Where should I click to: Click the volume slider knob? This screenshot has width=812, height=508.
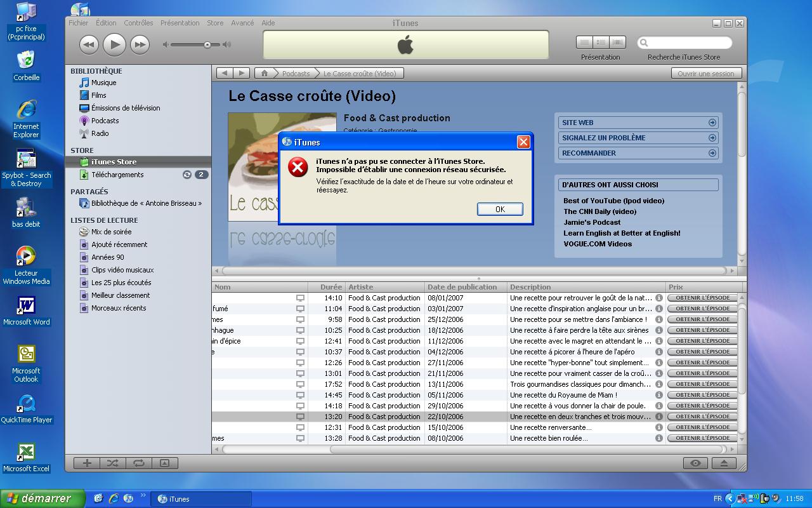tap(207, 44)
